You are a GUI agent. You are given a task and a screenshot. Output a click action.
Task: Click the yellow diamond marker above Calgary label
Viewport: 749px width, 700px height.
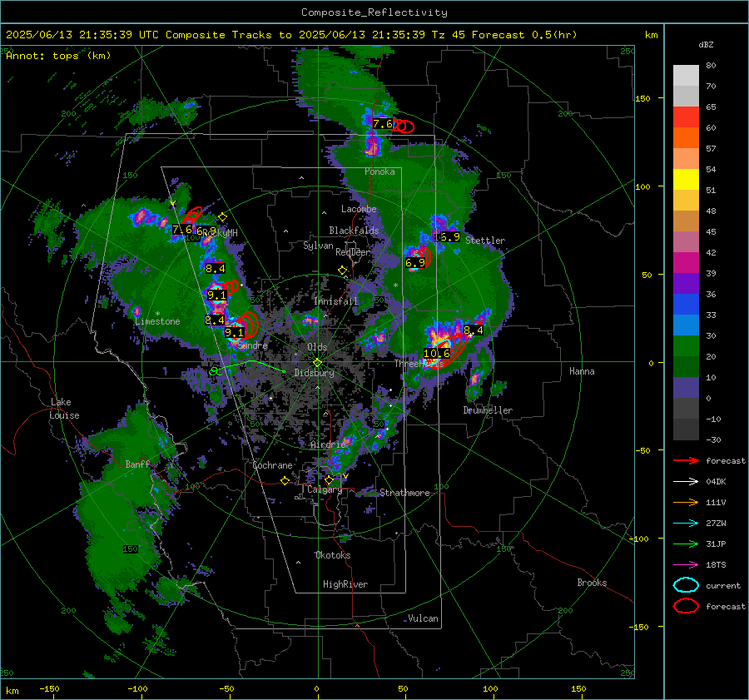pyautogui.click(x=329, y=479)
